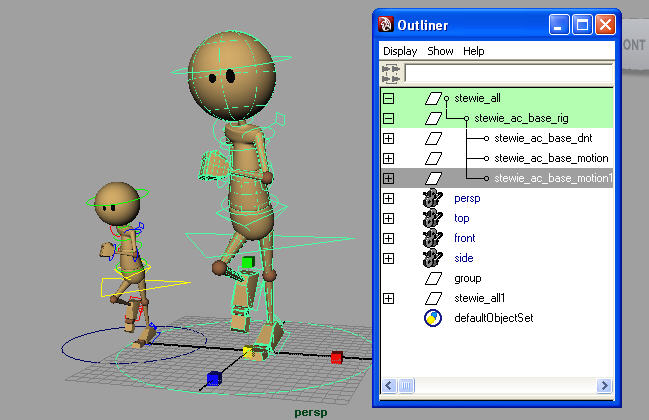Expand the stewie_ac_base_dnt node
The width and height of the screenshot is (649, 420).
tap(388, 138)
